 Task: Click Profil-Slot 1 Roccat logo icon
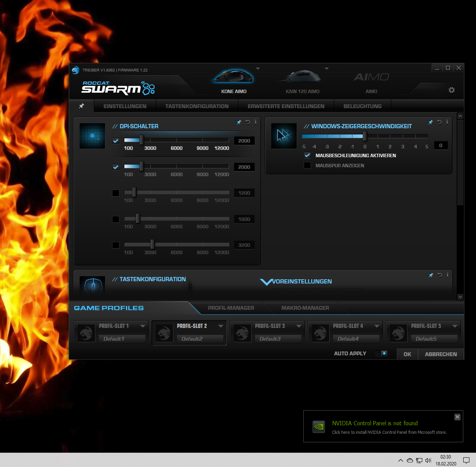pyautogui.click(x=86, y=333)
